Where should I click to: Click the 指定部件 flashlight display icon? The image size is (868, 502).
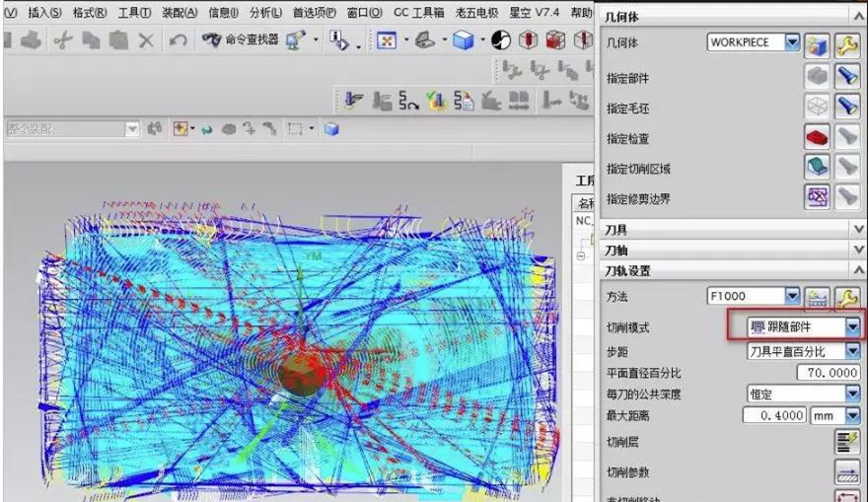(x=846, y=77)
